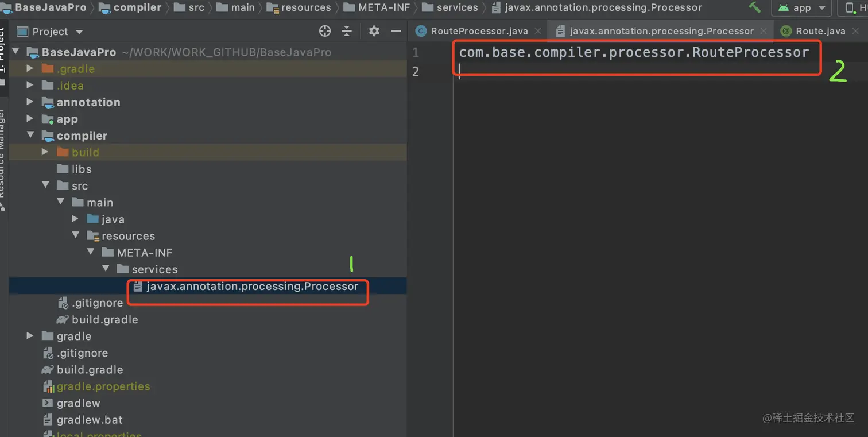Click the compiler module folder icon
Screen dimensions: 868x437
tap(48, 136)
